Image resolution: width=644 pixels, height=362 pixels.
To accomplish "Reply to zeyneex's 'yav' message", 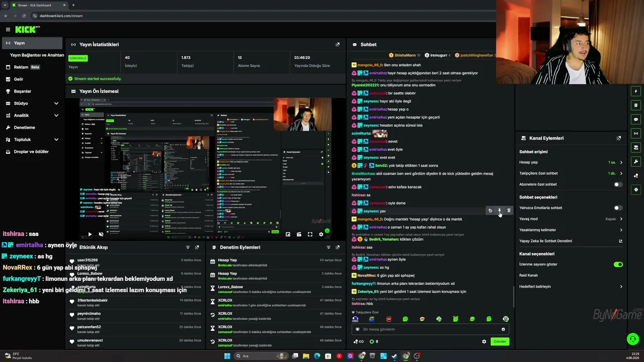I will (490, 211).
